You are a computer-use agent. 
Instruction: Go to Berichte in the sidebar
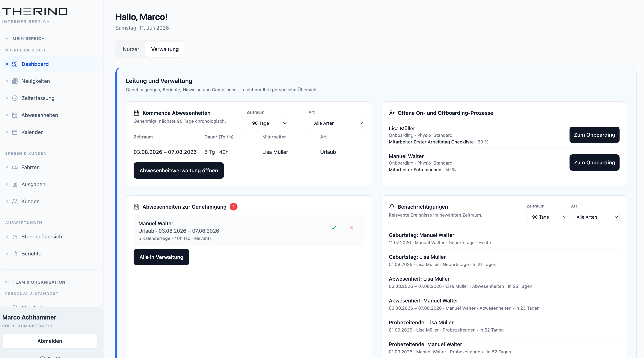(50, 254)
